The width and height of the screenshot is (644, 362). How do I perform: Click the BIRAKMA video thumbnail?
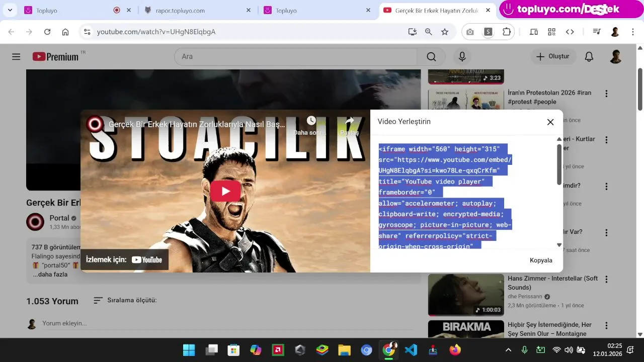coord(466,329)
